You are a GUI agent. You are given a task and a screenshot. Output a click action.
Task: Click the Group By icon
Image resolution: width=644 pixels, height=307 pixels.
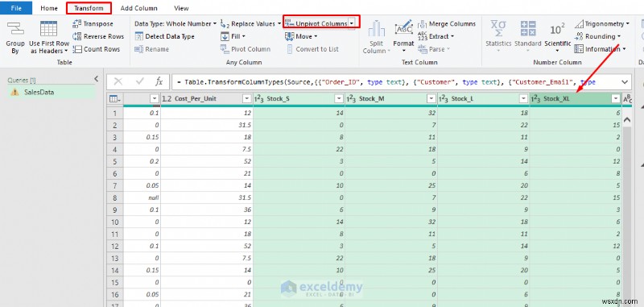point(15,29)
